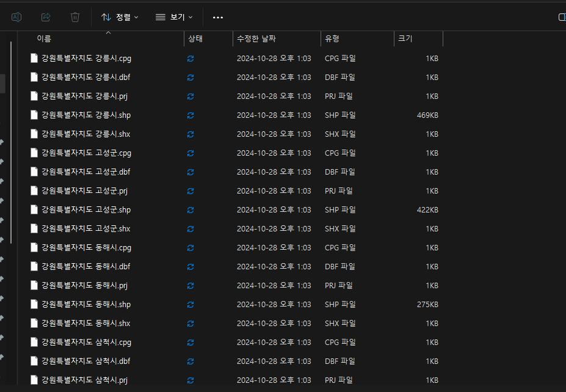The height and width of the screenshot is (392, 566).
Task: Click sync status icon for 삼척시.prj
Action: coord(190,380)
